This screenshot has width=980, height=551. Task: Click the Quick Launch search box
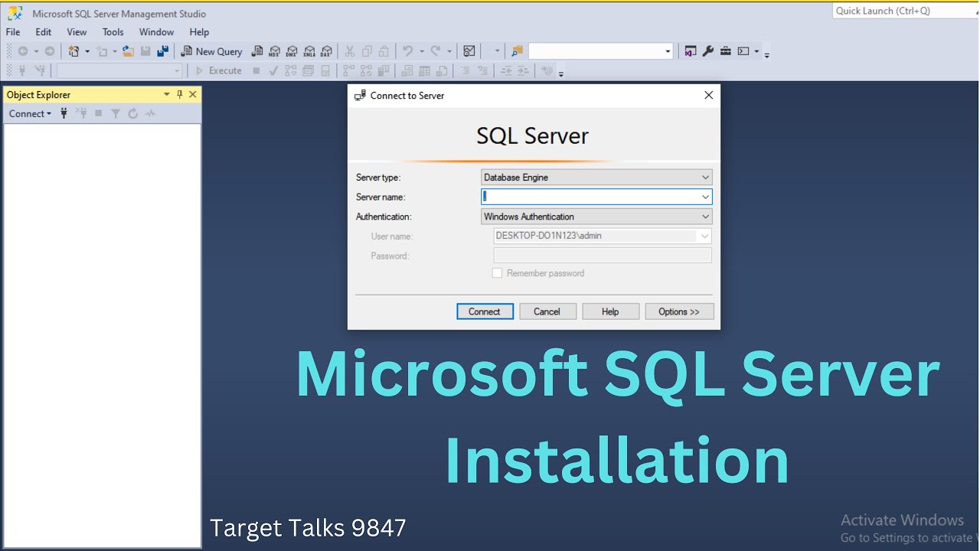tap(905, 11)
